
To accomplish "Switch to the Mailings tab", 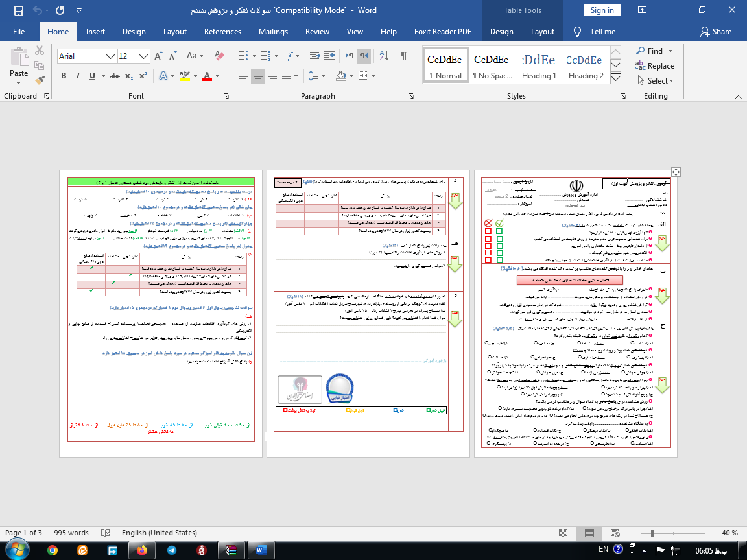I will point(273,32).
